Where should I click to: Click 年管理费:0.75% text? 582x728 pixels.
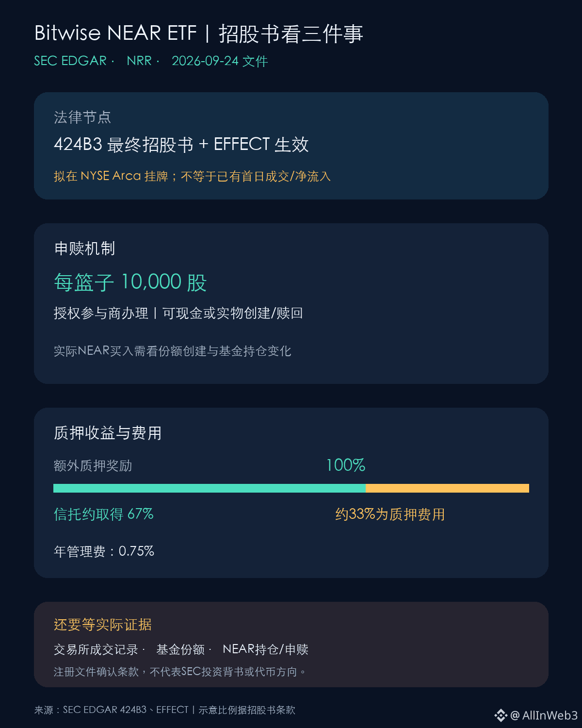[104, 551]
